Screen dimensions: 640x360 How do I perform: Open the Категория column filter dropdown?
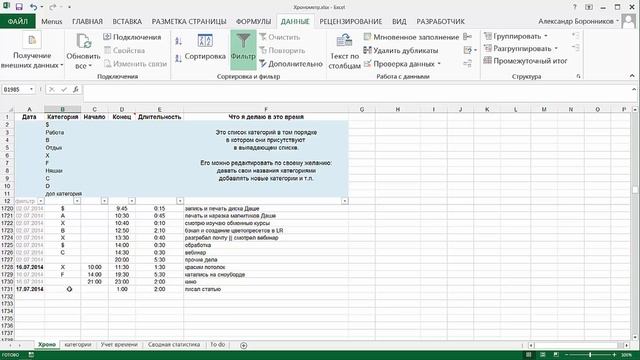(x=77, y=201)
